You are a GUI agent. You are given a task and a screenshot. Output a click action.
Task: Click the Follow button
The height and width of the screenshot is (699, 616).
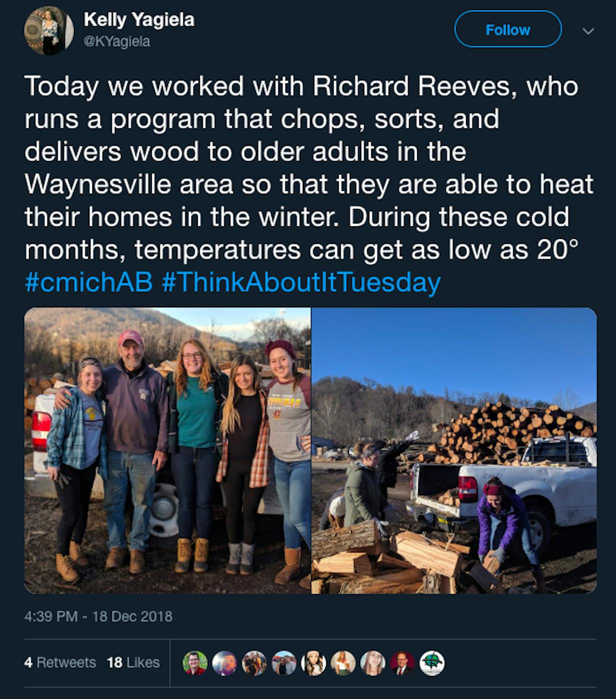click(x=508, y=30)
